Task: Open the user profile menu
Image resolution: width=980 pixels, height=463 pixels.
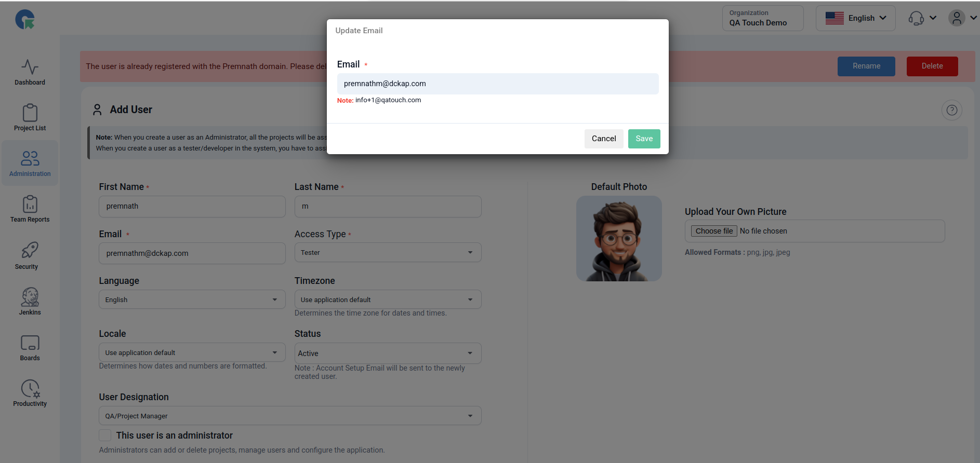Action: click(x=962, y=18)
